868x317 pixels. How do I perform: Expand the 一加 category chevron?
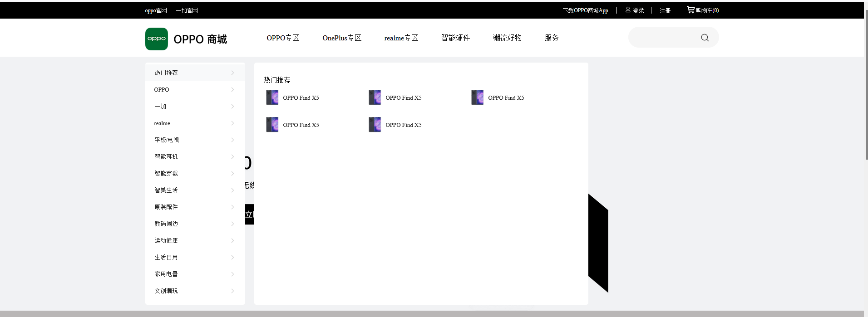[232, 106]
